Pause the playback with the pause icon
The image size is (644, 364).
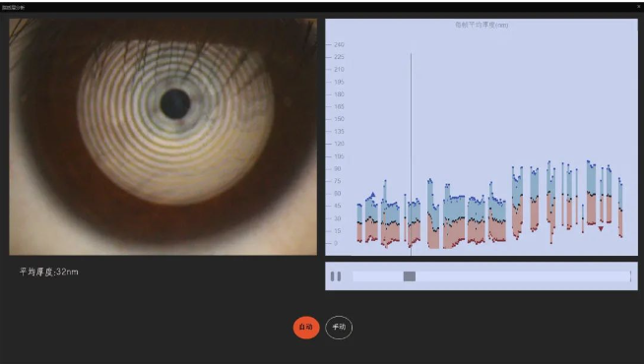coord(336,276)
